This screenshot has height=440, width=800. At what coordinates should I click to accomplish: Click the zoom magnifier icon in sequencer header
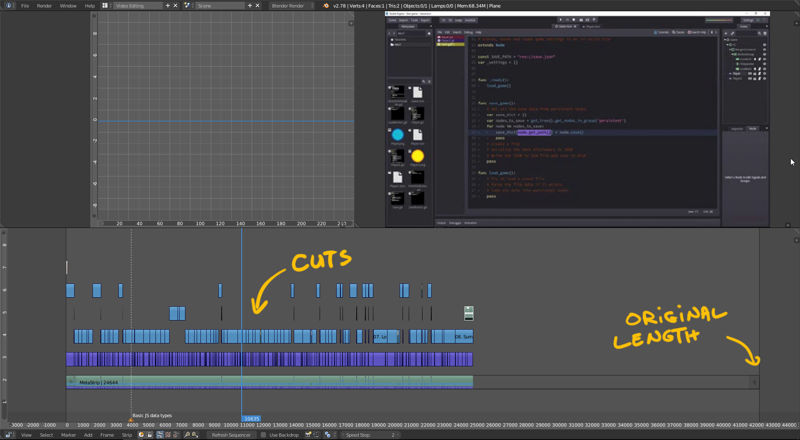(187, 435)
